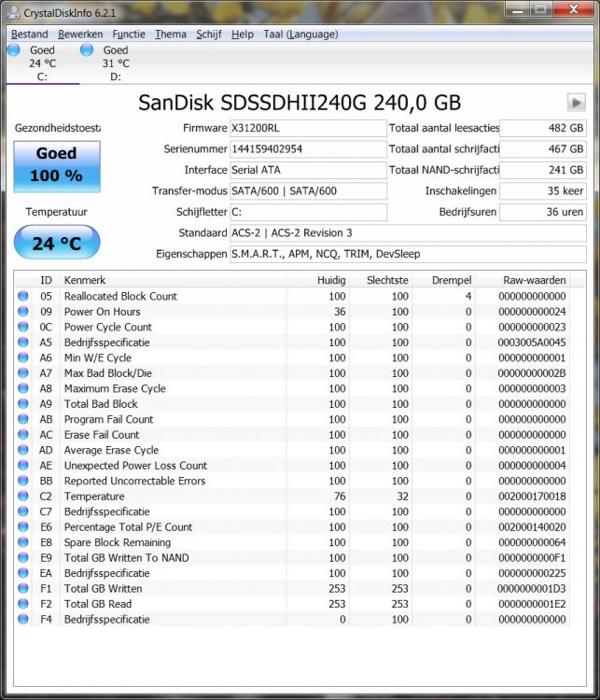This screenshot has height=700, width=600.
Task: Select attribute ID F4 row
Action: pos(292,619)
